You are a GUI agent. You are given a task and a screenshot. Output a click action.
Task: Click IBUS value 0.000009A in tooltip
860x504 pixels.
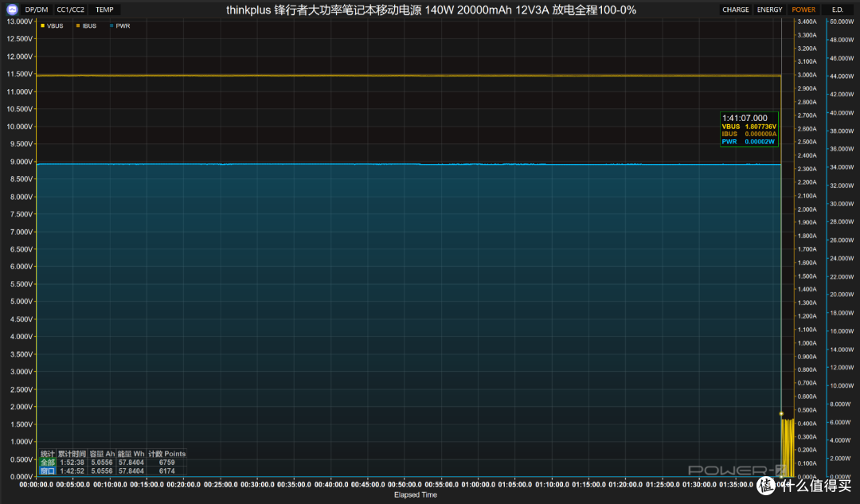coord(760,134)
